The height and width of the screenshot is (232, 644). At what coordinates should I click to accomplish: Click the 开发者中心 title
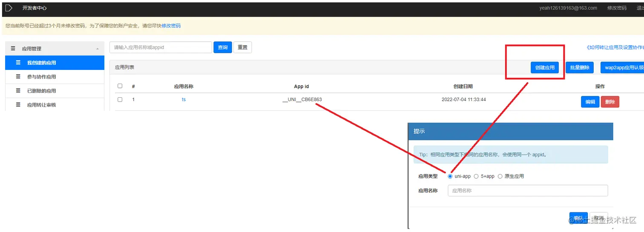point(34,8)
